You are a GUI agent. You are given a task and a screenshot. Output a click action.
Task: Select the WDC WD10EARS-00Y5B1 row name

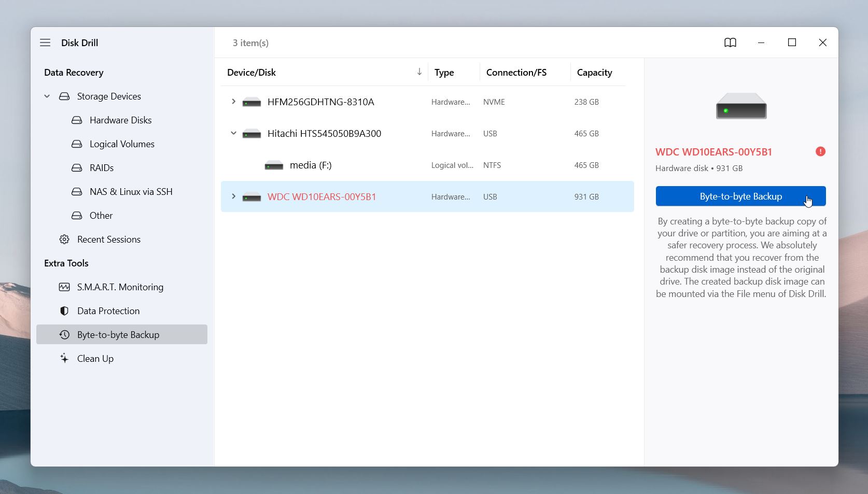coord(322,197)
